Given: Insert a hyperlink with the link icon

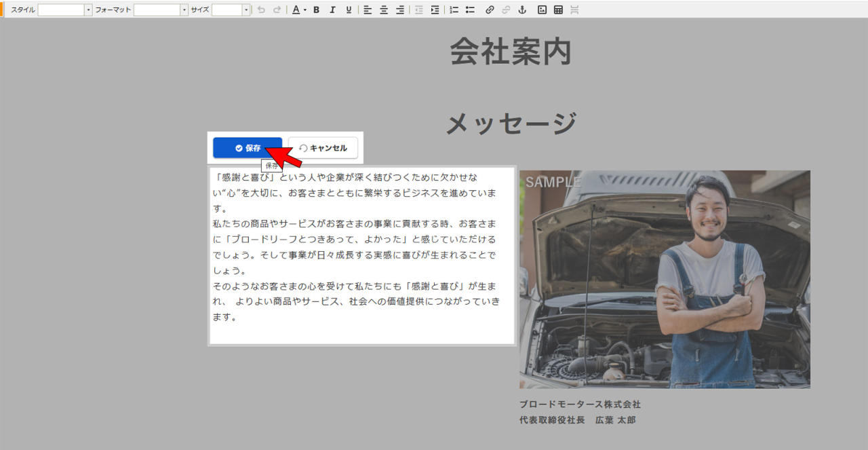Looking at the screenshot, I should [x=490, y=10].
